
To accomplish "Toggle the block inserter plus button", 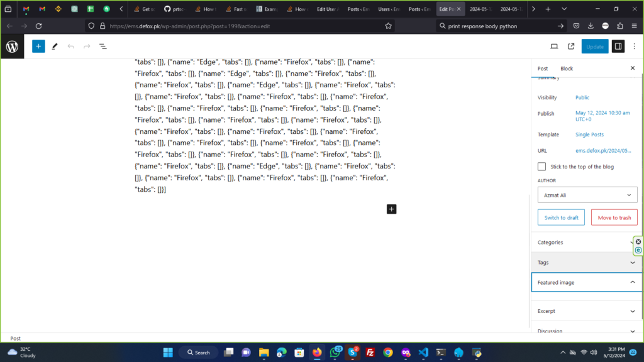I will (x=38, y=47).
